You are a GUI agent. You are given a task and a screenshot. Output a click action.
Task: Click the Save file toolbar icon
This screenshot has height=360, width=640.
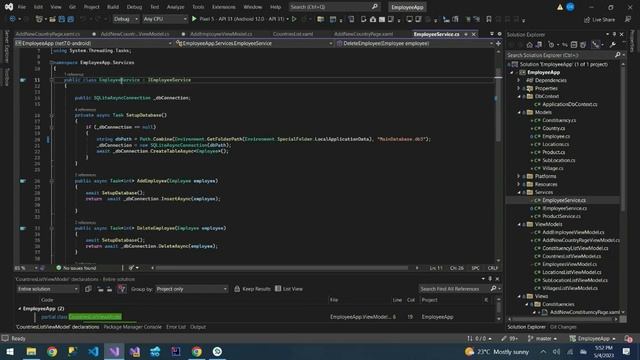tap(62, 19)
